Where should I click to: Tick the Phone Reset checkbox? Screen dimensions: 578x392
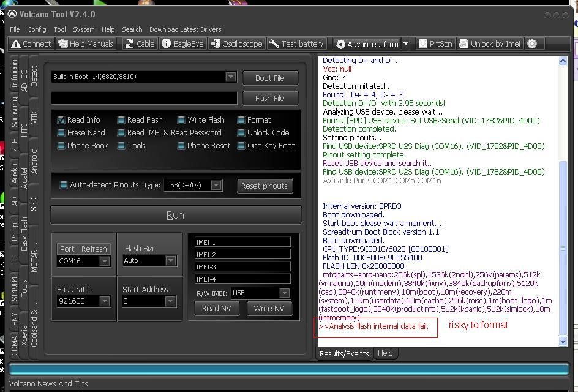click(181, 146)
